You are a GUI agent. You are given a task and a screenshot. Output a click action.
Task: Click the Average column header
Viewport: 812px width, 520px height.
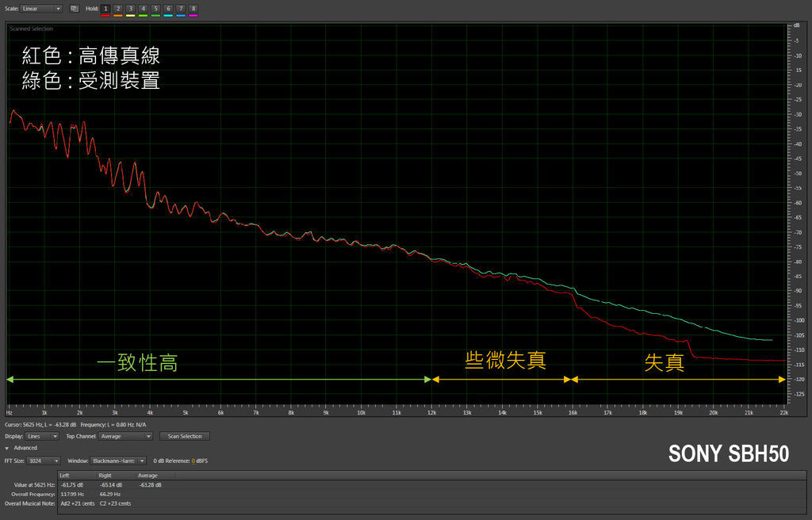(148, 475)
